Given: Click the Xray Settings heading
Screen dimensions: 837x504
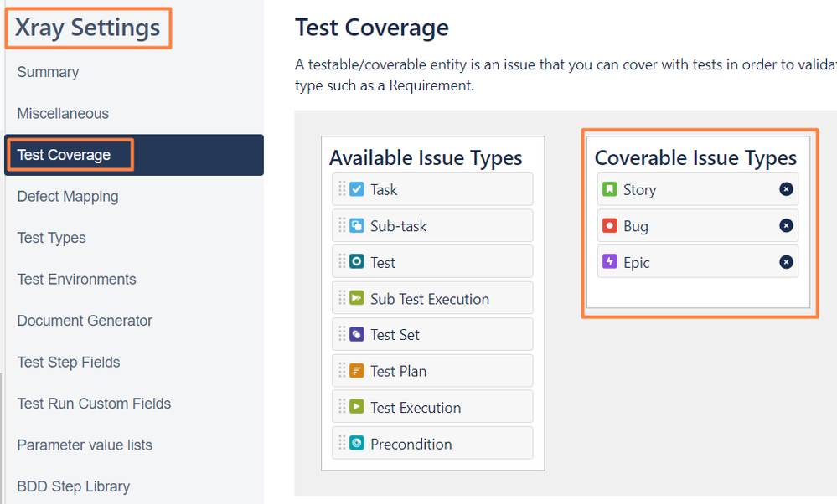Looking at the screenshot, I should [x=87, y=28].
